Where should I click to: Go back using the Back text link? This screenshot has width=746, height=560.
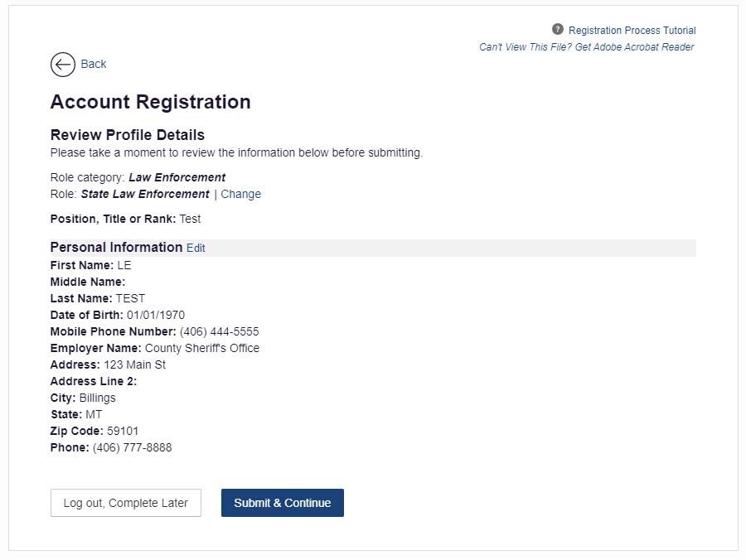pyautogui.click(x=93, y=64)
